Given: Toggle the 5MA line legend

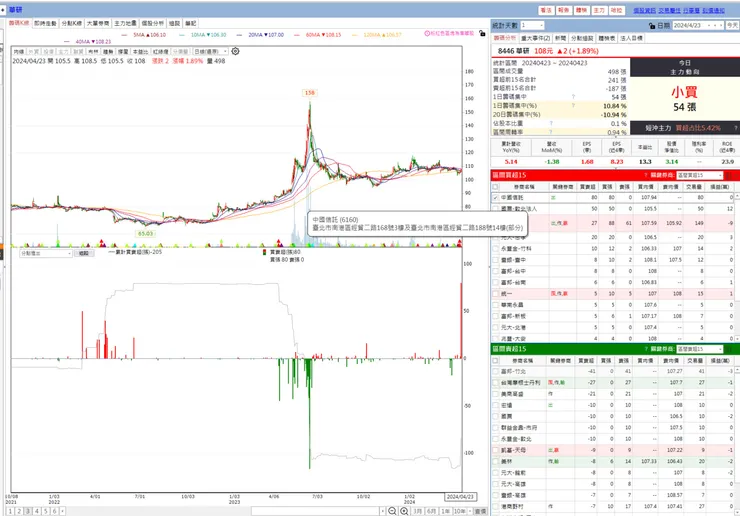Looking at the screenshot, I should coord(143,35).
